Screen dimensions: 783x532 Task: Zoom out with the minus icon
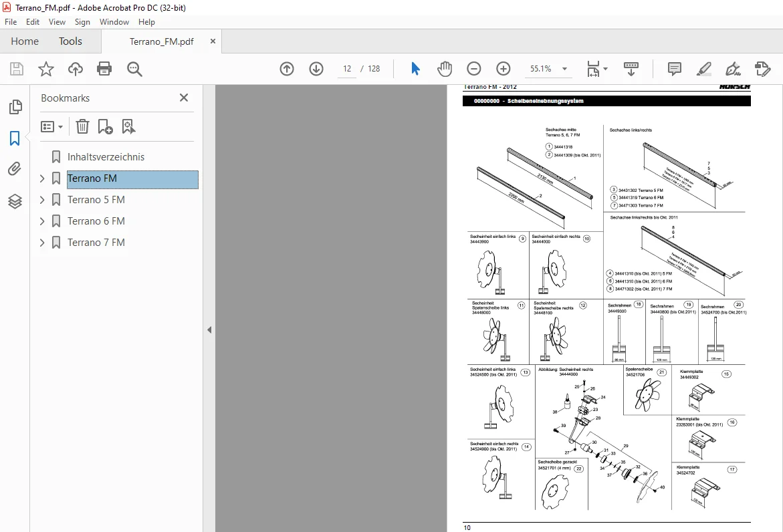[474, 69]
